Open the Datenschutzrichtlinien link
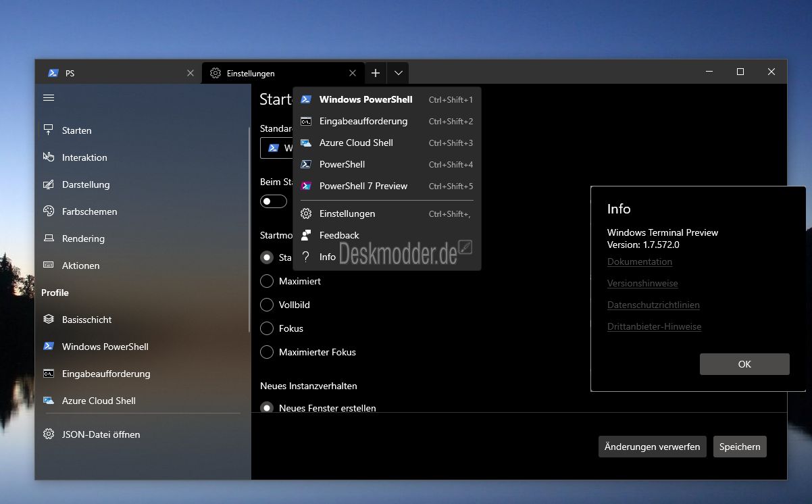Screen dimensions: 812x504 coord(653,305)
